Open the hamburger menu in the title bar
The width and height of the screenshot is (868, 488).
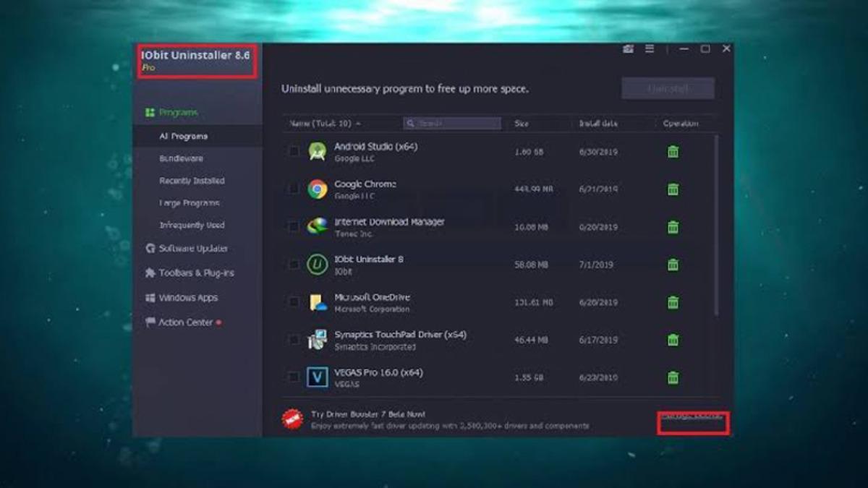[650, 48]
